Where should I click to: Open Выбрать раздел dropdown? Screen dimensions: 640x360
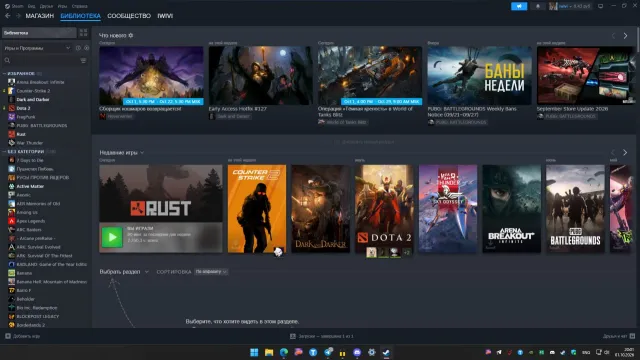click(124, 272)
